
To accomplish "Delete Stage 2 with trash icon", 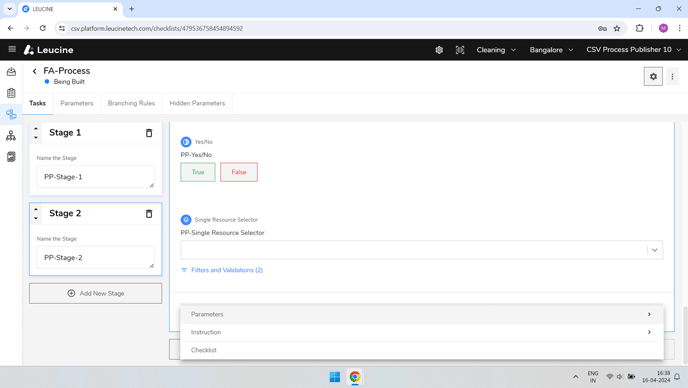I will [149, 214].
